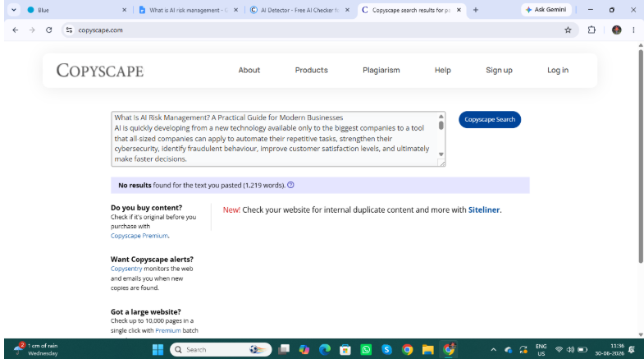Open Google Chrome from the taskbar
The width and height of the screenshot is (644, 359).
pyautogui.click(x=408, y=349)
